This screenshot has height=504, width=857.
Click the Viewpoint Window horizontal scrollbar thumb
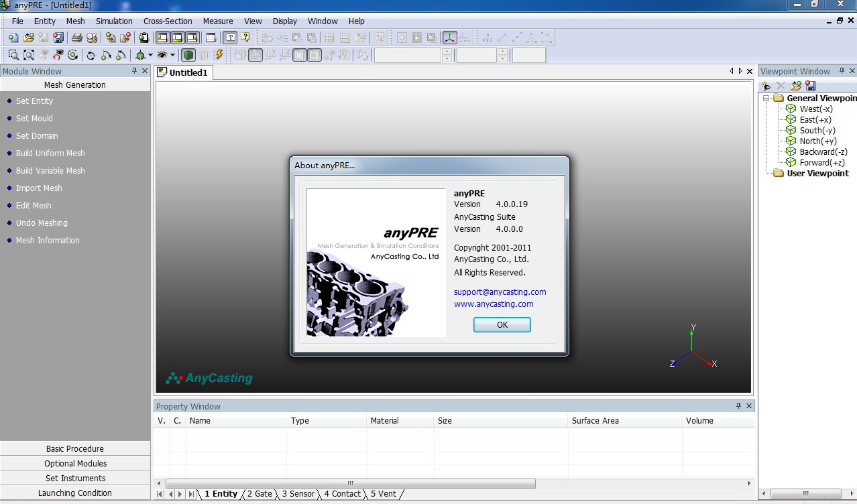[x=805, y=494]
